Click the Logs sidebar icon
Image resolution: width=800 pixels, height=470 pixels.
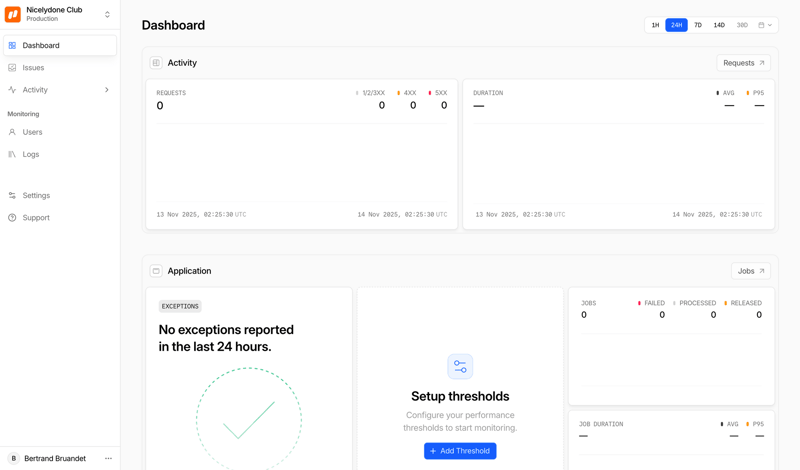tap(12, 154)
